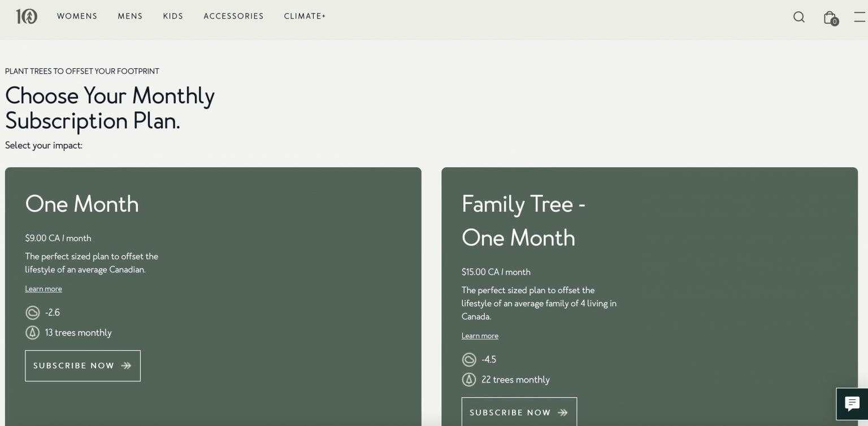Click the tentree logo in header

point(27,16)
